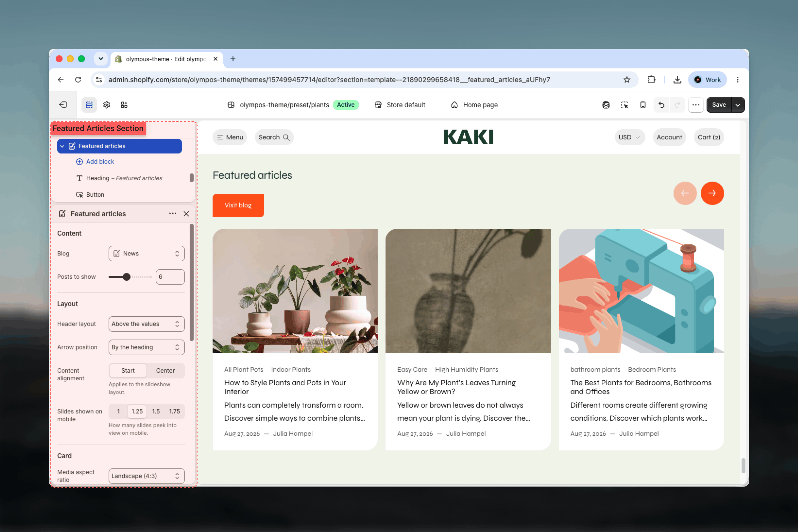
Task: Open the Home page template selector
Action: click(x=474, y=105)
